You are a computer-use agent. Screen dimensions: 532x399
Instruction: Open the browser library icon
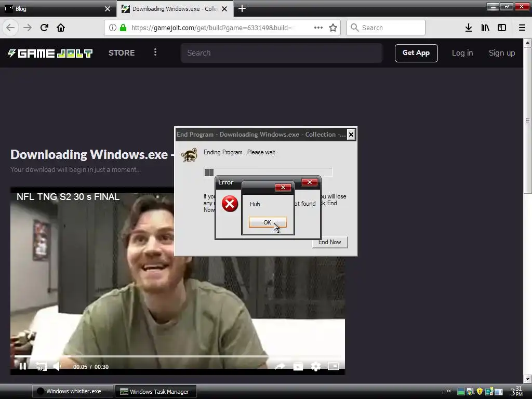click(x=485, y=28)
